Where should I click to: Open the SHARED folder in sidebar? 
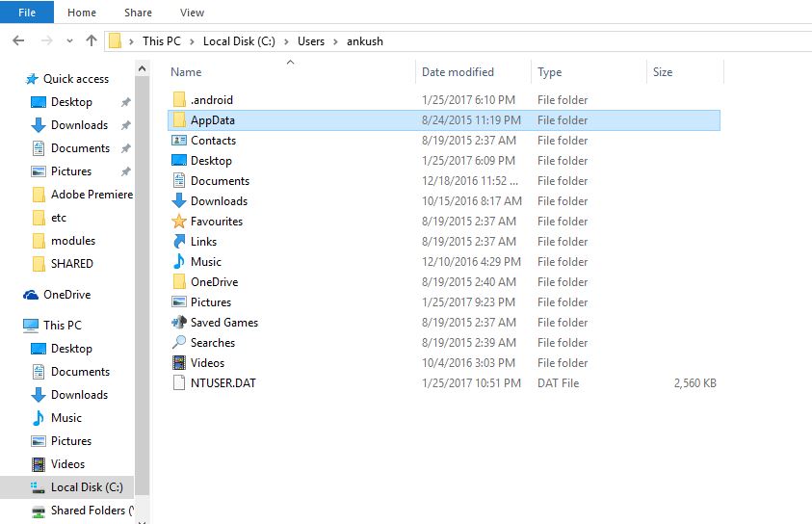tap(72, 264)
